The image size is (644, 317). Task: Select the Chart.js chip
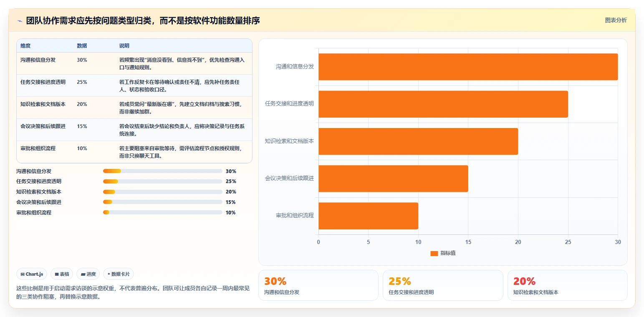coord(32,274)
